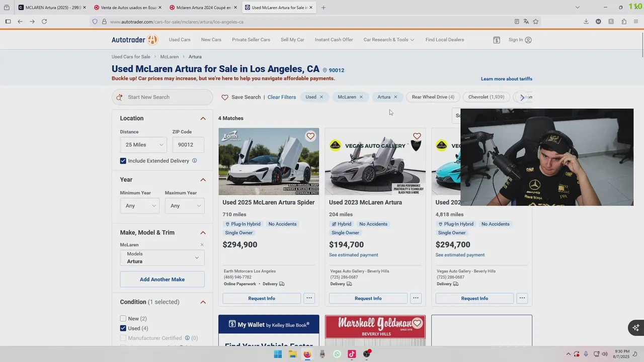
Task: Request Info for 2025 Artura Spider
Action: (262, 298)
